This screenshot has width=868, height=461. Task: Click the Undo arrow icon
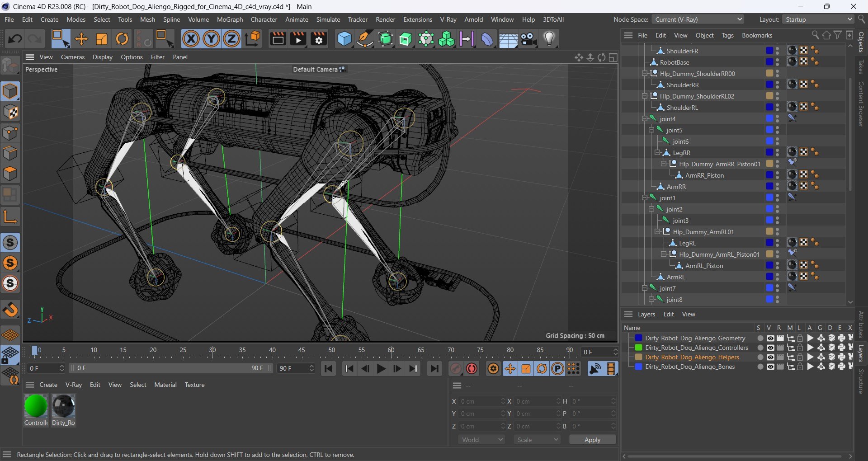point(14,39)
